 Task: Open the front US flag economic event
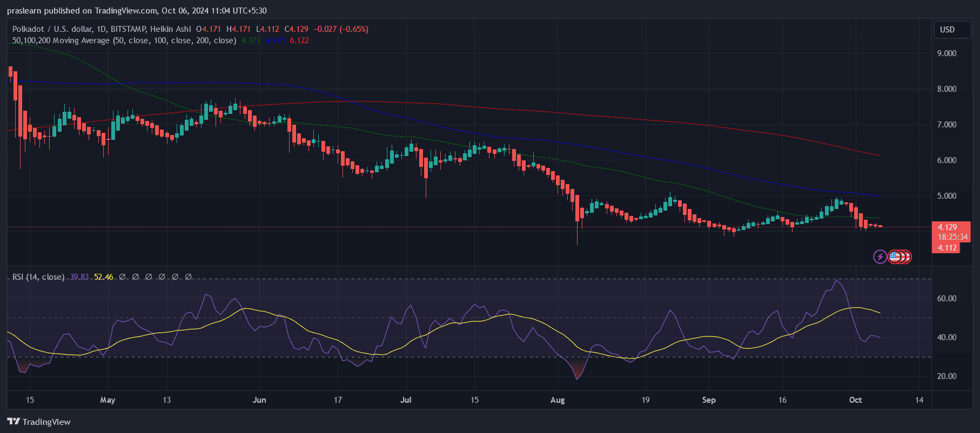click(x=895, y=257)
